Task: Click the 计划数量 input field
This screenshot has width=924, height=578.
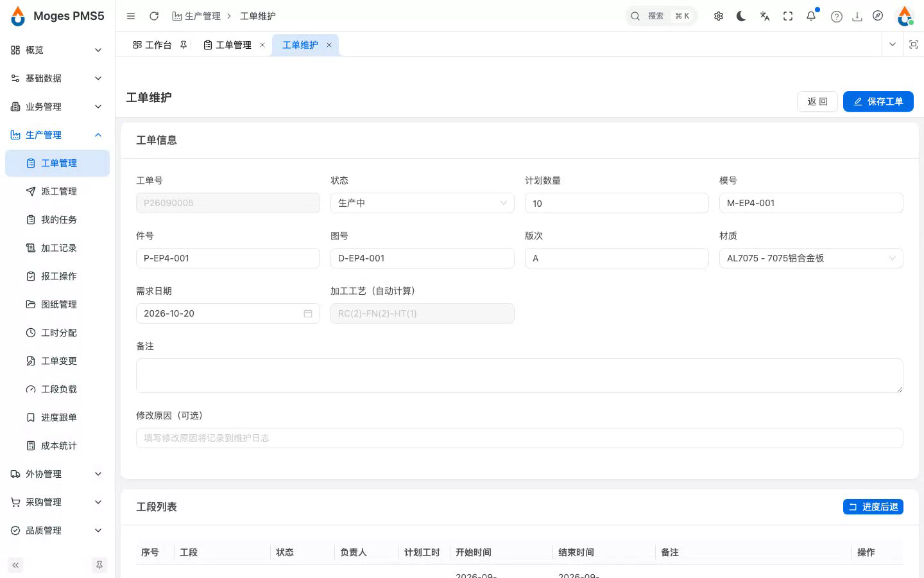Action: [x=617, y=203]
